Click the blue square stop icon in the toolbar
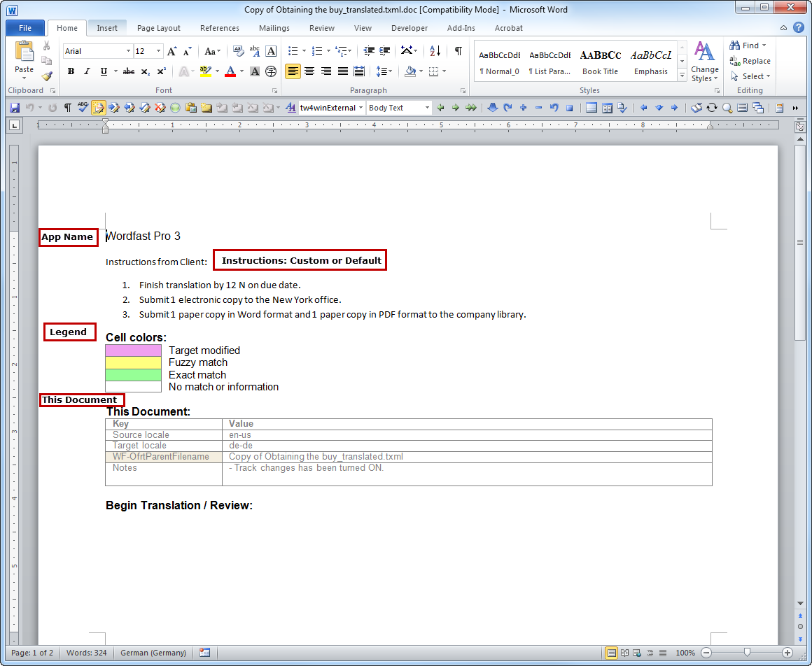The image size is (812, 666). pyautogui.click(x=570, y=108)
